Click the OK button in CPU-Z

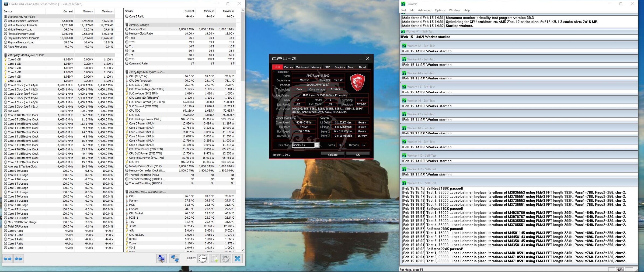[x=358, y=154]
